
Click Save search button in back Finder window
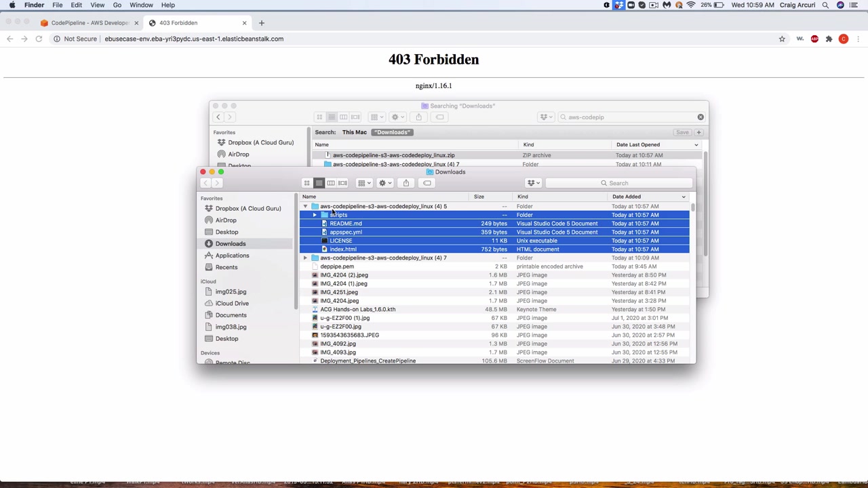tap(682, 132)
